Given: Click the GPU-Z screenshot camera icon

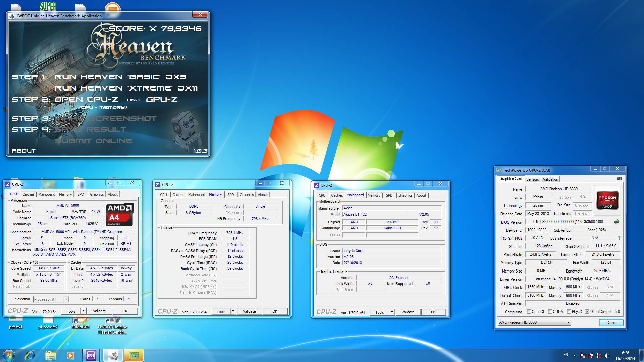Looking at the screenshot, I should point(619,179).
